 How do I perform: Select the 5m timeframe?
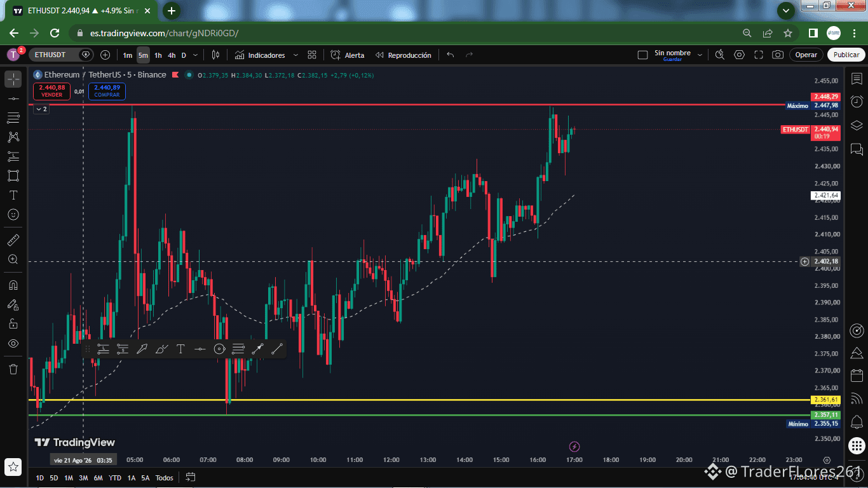[x=143, y=55]
